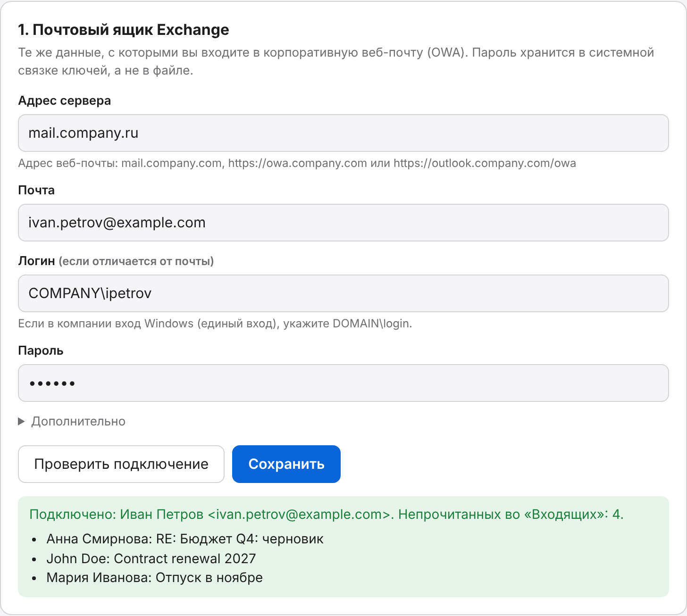Select the message «John Doe: Contract renewal 2027»
687x616 pixels.
(x=151, y=558)
